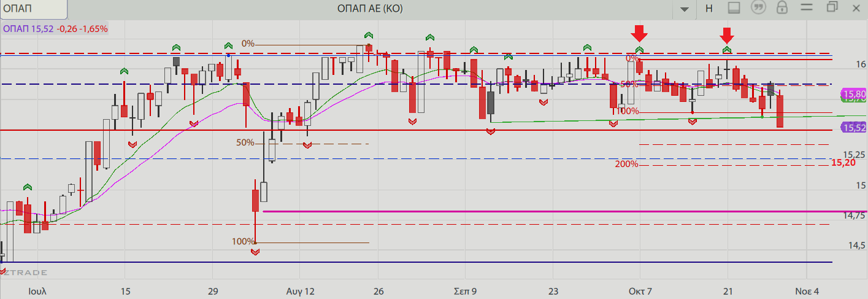Select the 15,80 price tag
868x299 pixels.
click(853, 94)
